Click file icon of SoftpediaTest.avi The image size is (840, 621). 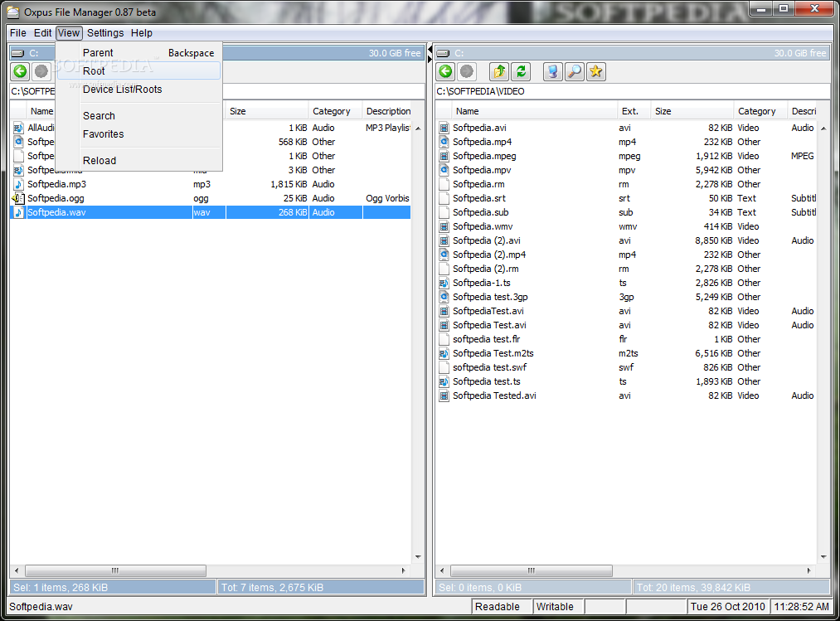click(444, 311)
